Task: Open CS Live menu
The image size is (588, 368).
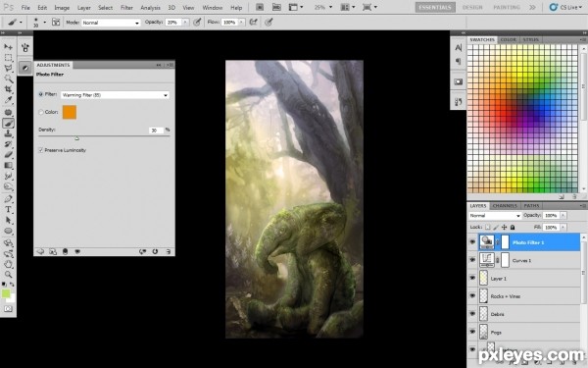Action: pyautogui.click(x=565, y=7)
